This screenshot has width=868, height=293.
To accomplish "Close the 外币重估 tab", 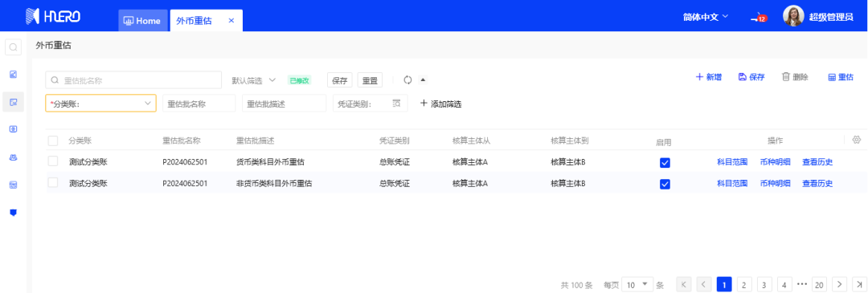I will coord(231,20).
